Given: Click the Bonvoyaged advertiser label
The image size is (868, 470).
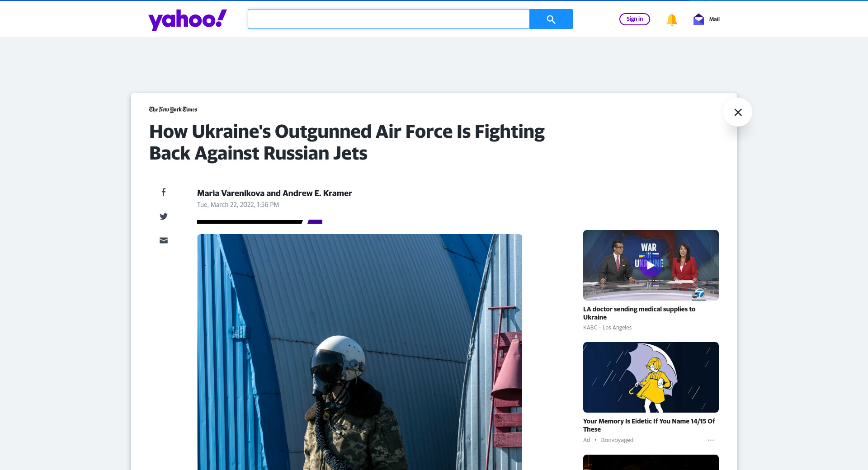Looking at the screenshot, I should [x=617, y=440].
